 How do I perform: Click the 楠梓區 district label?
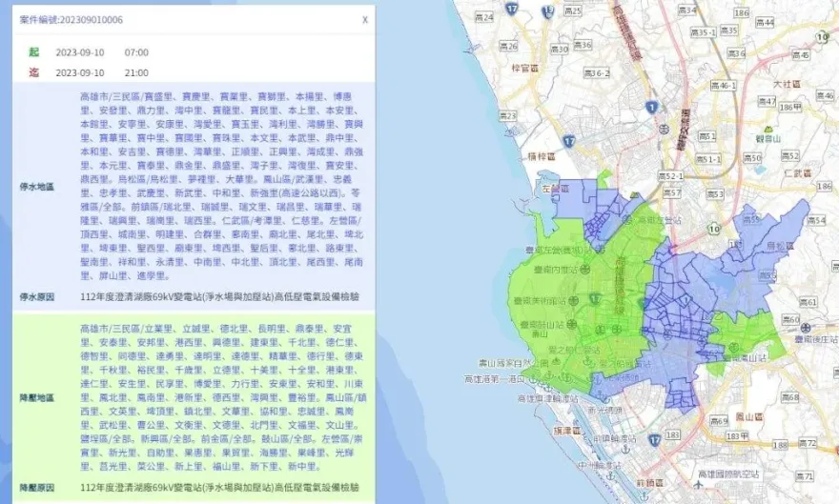point(541,156)
